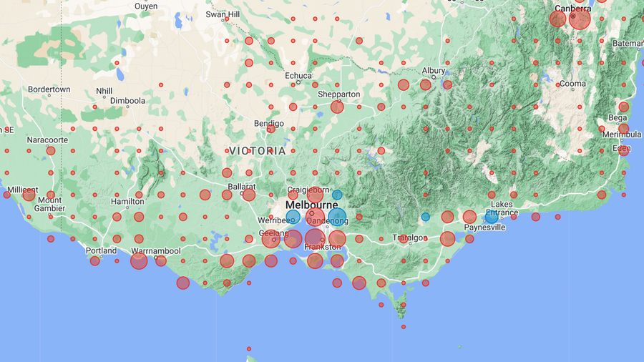This screenshot has height=362, width=644.
Task: Click the Paynesville label
Action: [x=484, y=228]
